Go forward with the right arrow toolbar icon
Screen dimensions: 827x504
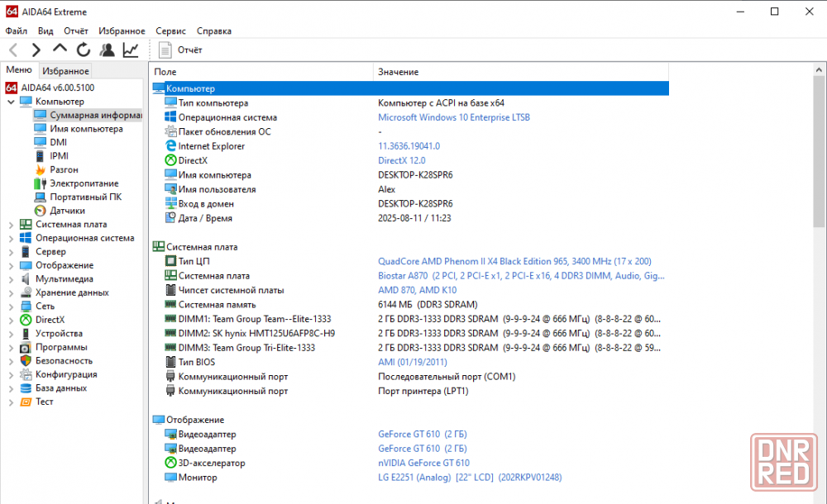tap(36, 50)
